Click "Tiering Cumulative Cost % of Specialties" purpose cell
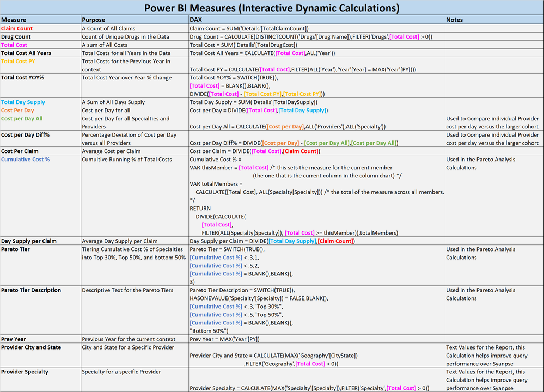 (135, 265)
